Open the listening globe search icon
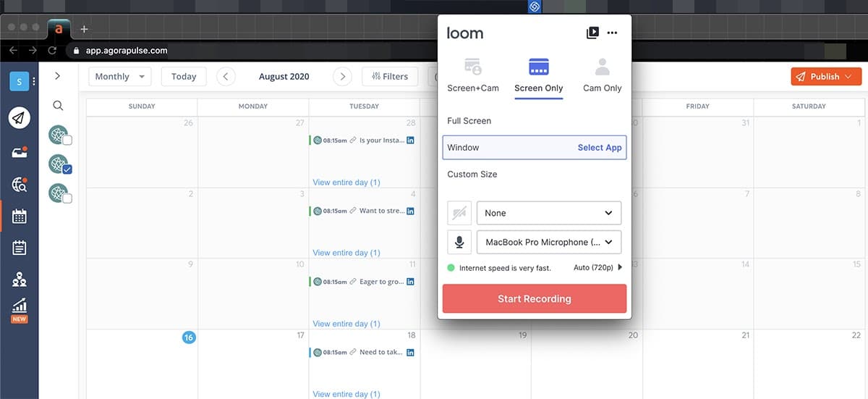The image size is (868, 399). 20,185
